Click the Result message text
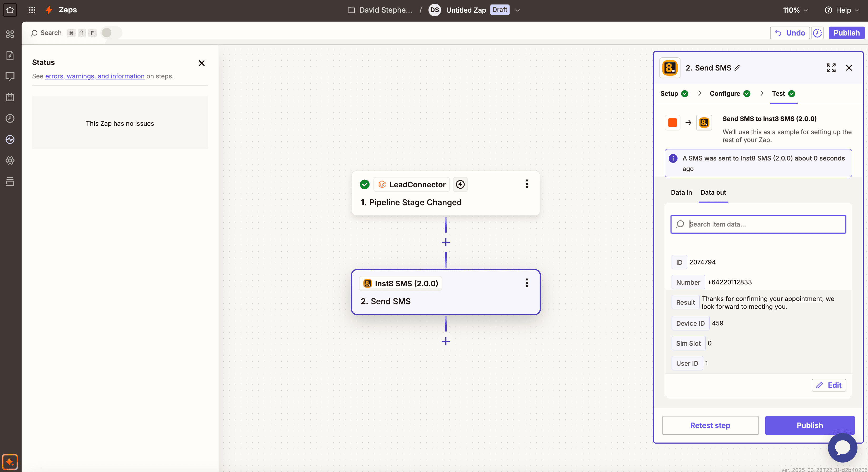The image size is (868, 472). (x=768, y=303)
